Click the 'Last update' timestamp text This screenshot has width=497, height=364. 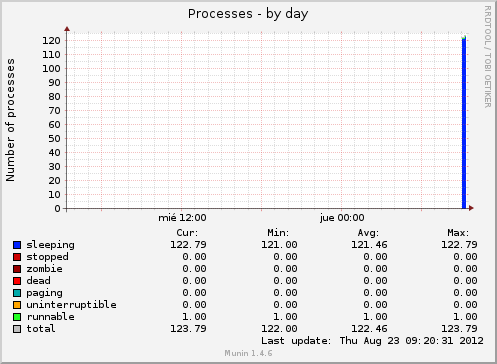point(372,341)
